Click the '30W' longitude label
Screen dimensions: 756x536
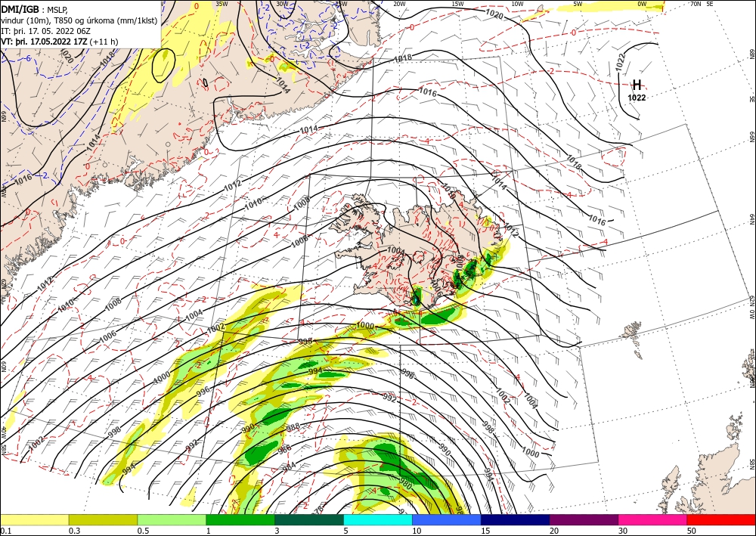[282, 4]
